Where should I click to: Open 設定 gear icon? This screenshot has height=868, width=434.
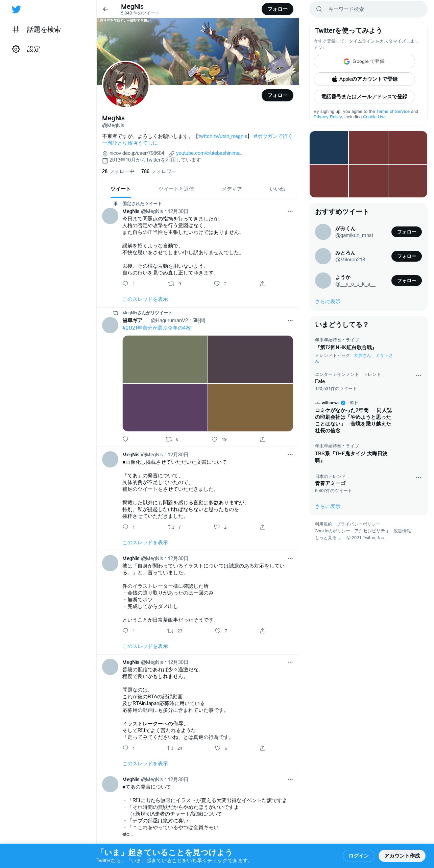point(16,49)
